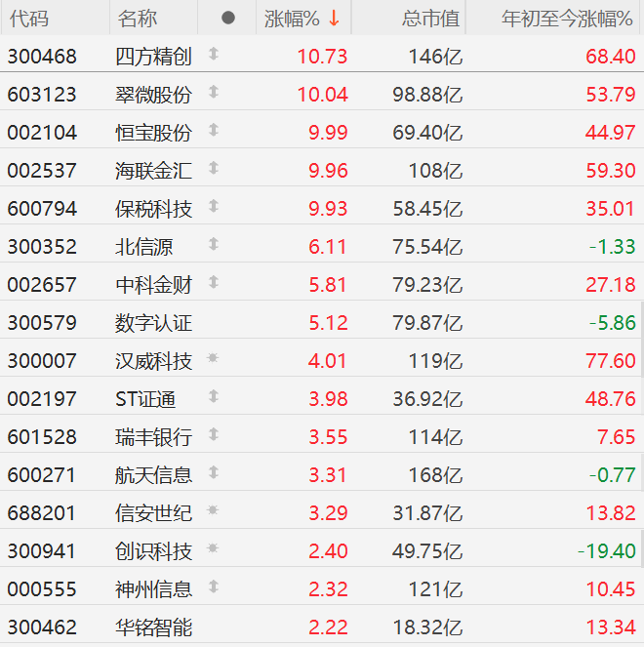Click market cap 168亿

point(435,475)
